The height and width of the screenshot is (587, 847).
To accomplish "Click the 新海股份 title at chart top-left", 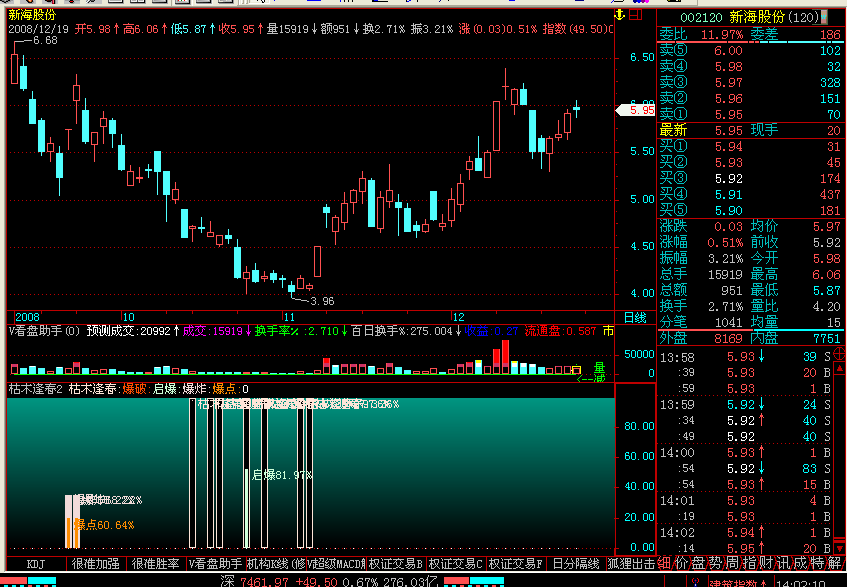I will pyautogui.click(x=32, y=15).
